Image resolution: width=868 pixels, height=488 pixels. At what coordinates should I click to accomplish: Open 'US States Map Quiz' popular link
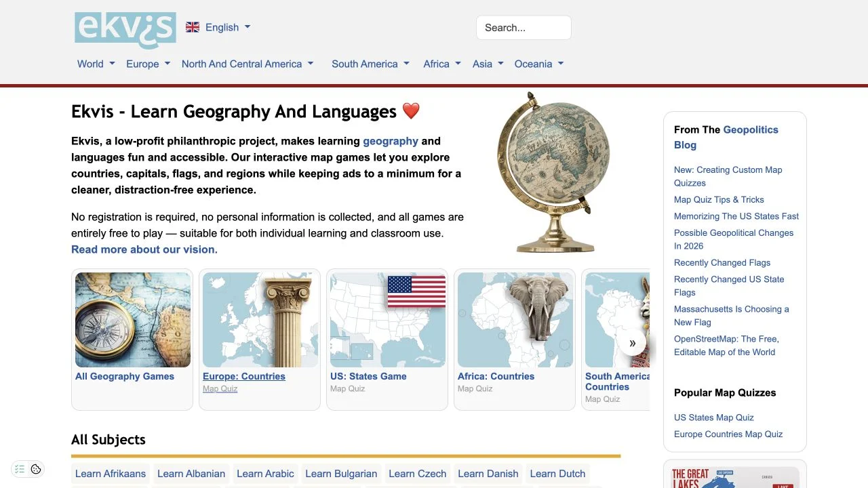point(714,418)
